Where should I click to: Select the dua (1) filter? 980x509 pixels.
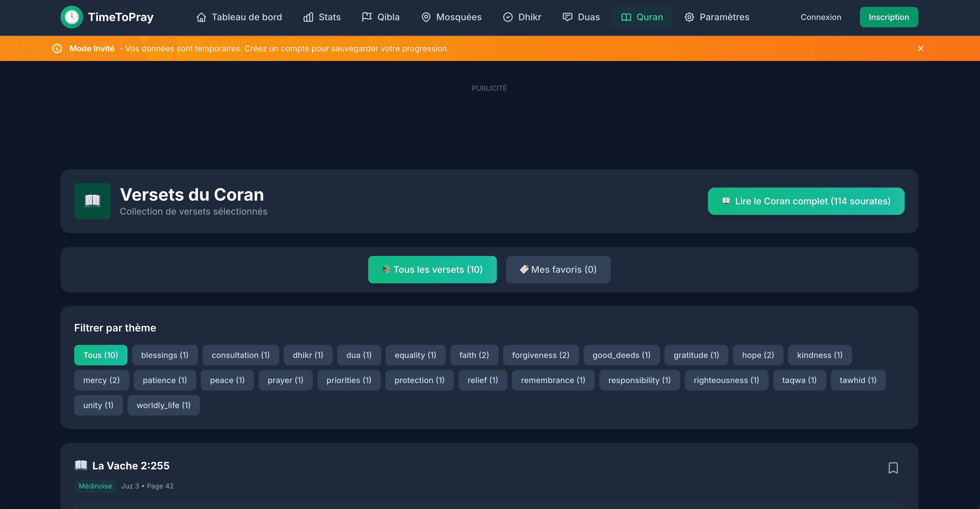tap(359, 355)
